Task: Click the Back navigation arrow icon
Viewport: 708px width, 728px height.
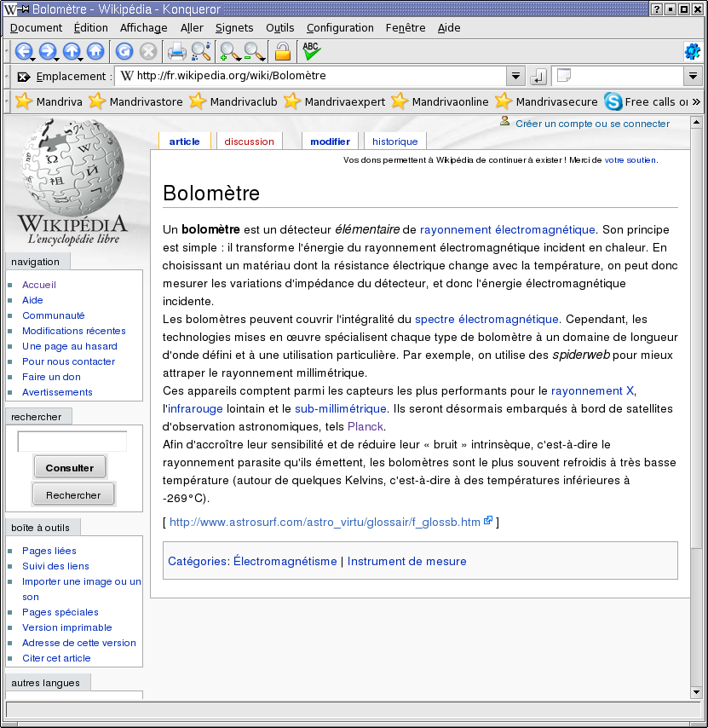Action: tap(23, 51)
